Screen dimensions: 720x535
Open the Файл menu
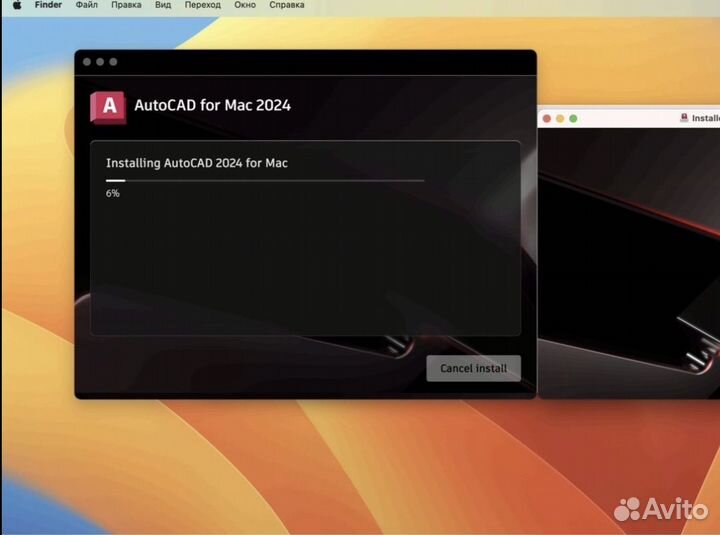click(86, 5)
